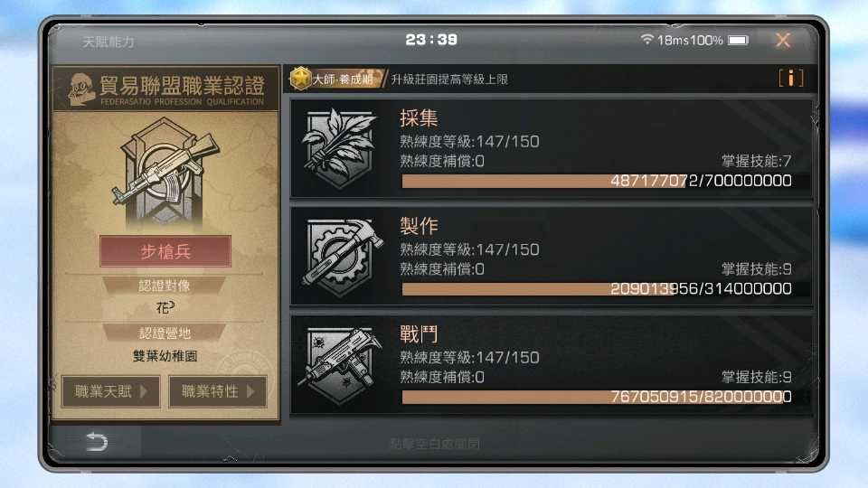Image resolution: width=868 pixels, height=488 pixels.
Task: Click the Wi-Fi signal status icon
Action: (x=646, y=39)
